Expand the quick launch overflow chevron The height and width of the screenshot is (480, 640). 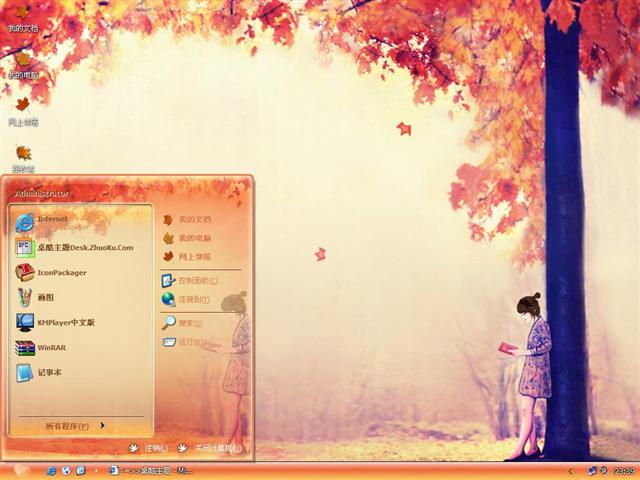96,471
